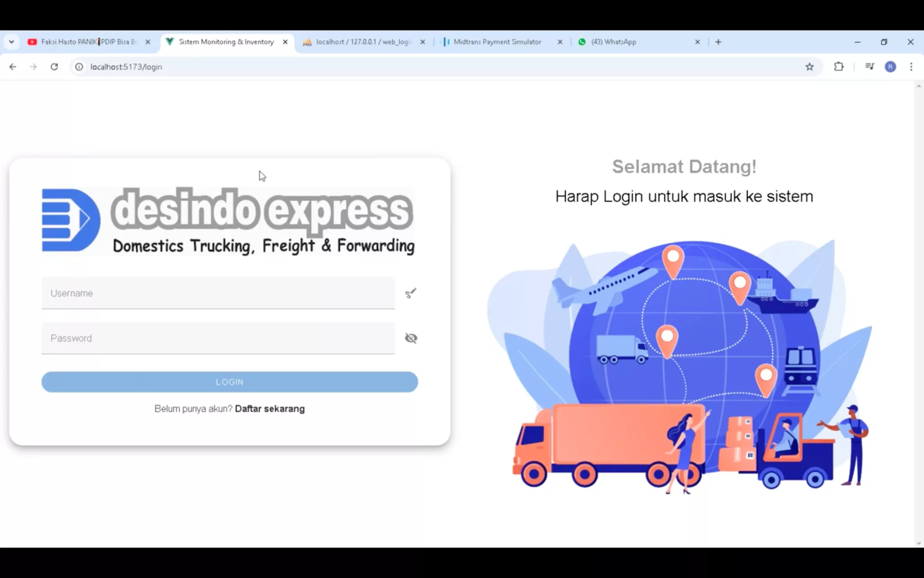Screen dimensions: 924x578
Task: Open the media control icon in toolbar
Action: [x=869, y=67]
